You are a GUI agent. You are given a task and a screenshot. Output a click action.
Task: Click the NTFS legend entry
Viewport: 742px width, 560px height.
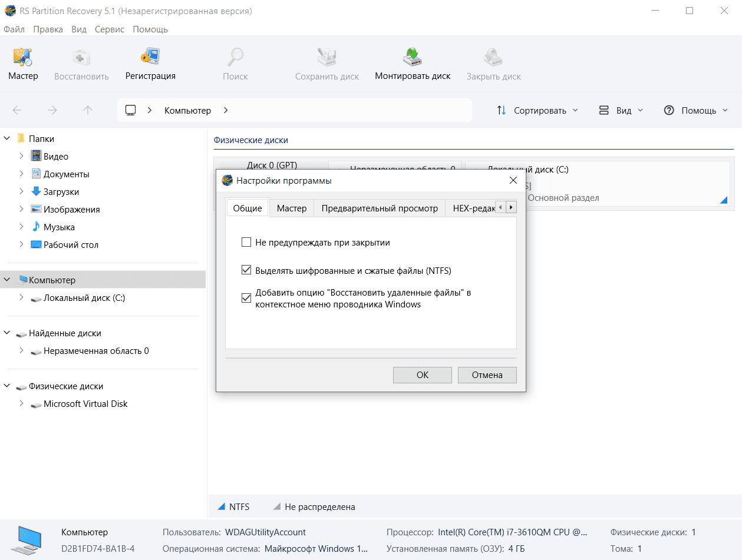pos(234,506)
